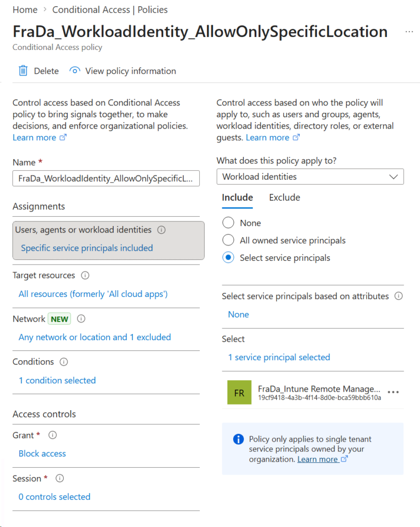Open All resources target resources link
Screen dimensions: 420x527
pos(93,294)
